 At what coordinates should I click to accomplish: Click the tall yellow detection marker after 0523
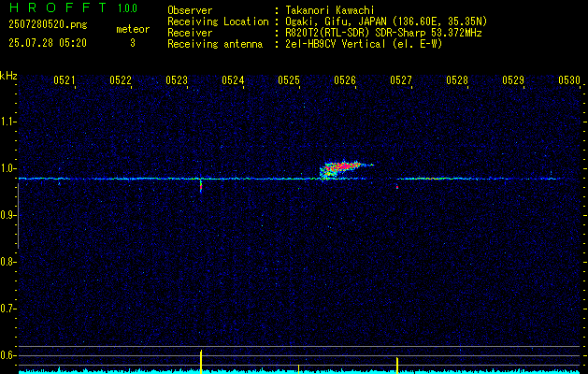coord(201,362)
